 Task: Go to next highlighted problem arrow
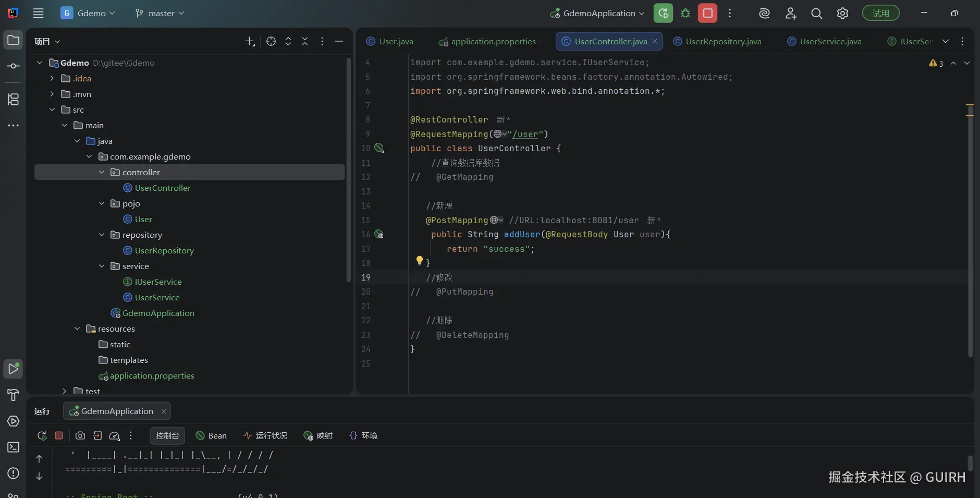[967, 63]
